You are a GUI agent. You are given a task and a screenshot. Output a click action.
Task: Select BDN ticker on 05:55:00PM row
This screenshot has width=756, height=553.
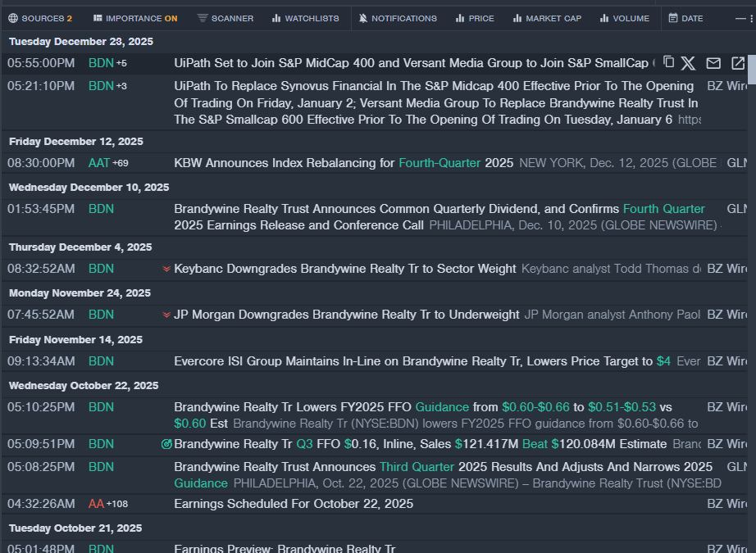coord(101,63)
